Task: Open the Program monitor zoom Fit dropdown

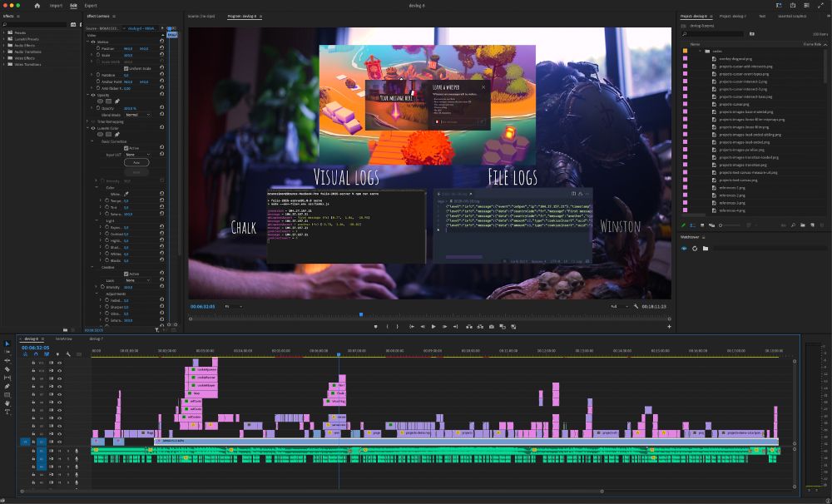Action: [x=233, y=307]
